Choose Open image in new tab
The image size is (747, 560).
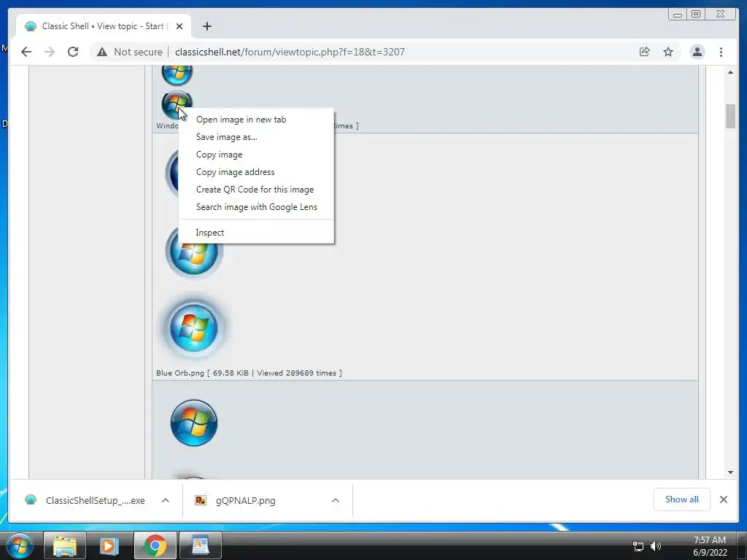(256, 120)
